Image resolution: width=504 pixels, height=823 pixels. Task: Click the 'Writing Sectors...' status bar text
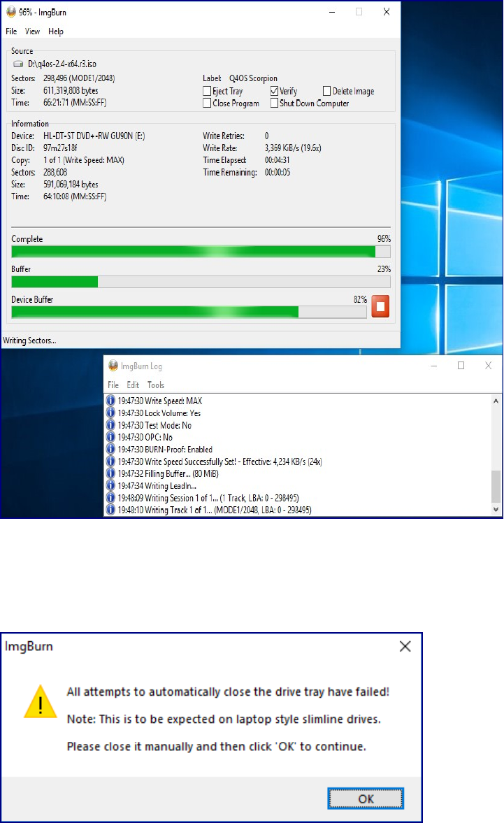[29, 340]
